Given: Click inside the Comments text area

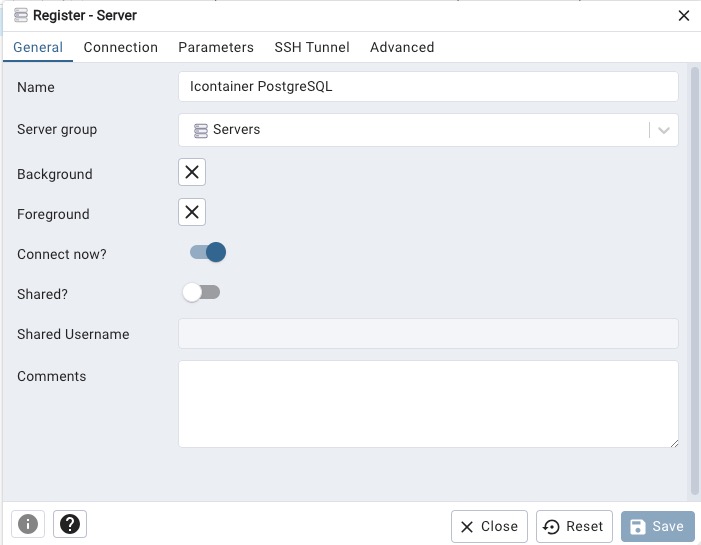Looking at the screenshot, I should tap(428, 404).
